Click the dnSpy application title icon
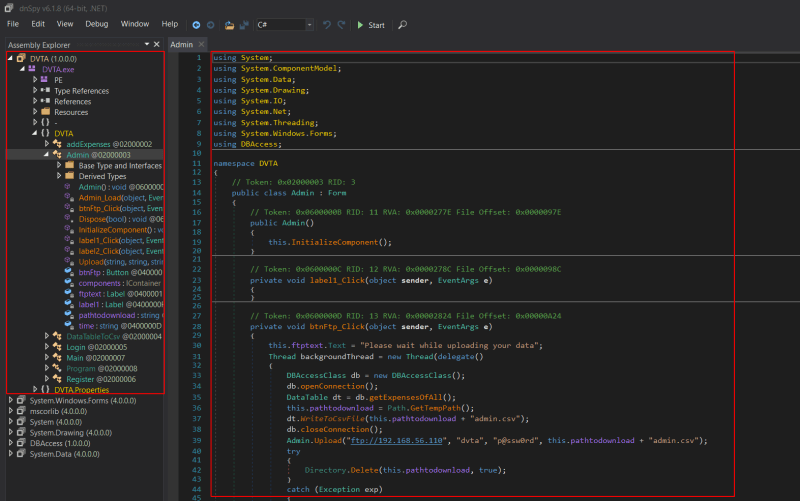Screen dimensions: 800x501 9,8
